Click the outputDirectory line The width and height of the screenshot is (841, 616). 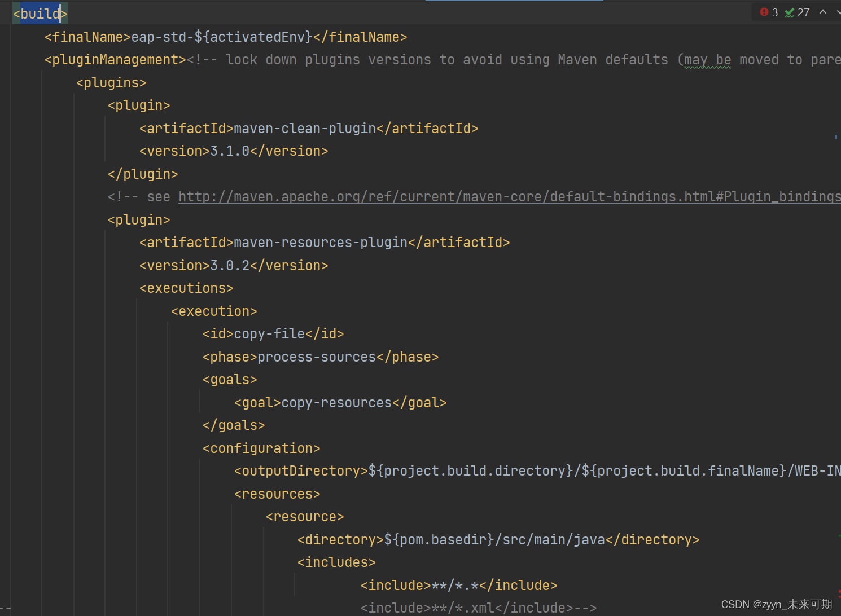pos(537,471)
